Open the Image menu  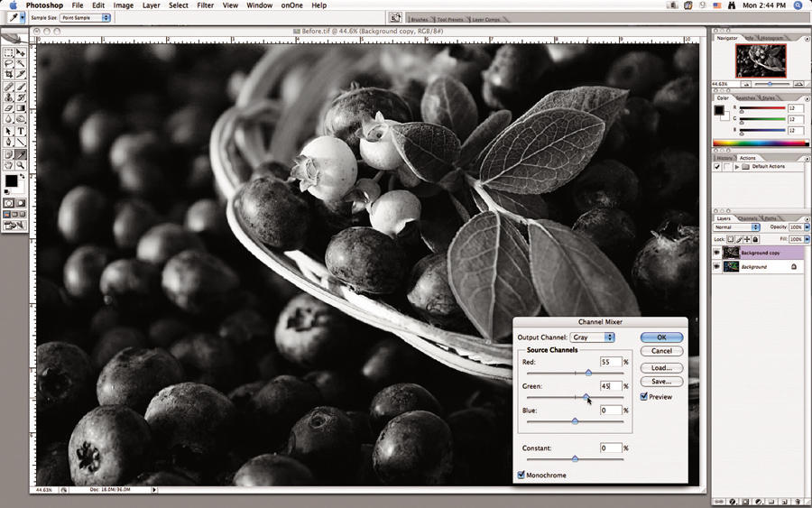click(x=124, y=5)
